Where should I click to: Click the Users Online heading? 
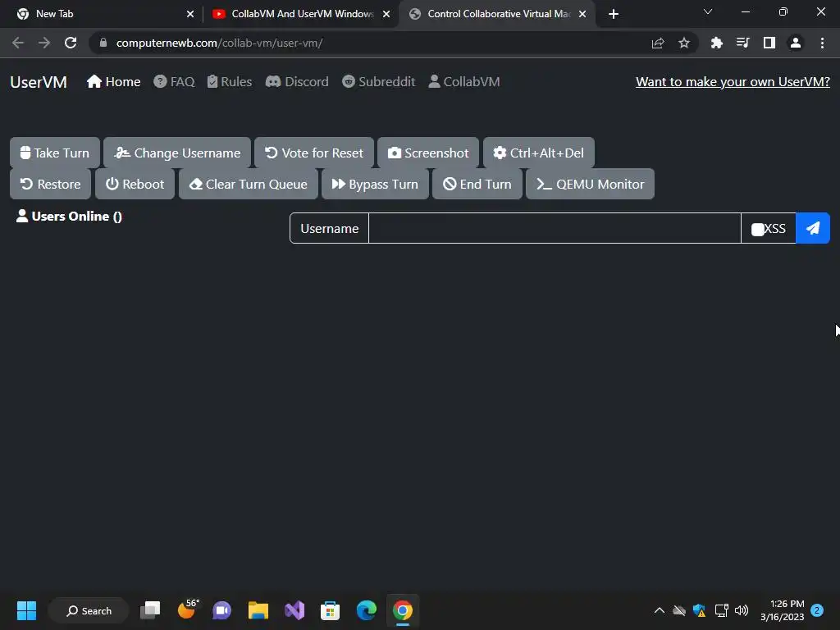(x=69, y=217)
